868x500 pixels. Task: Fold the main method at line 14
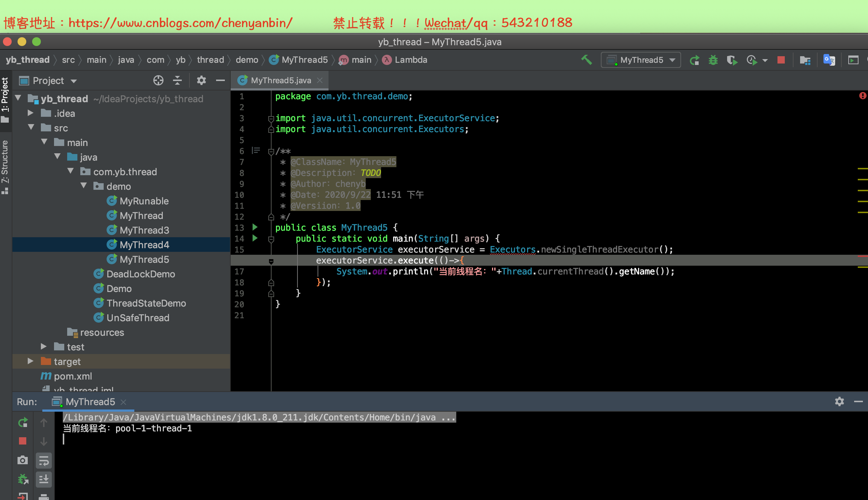coord(271,239)
